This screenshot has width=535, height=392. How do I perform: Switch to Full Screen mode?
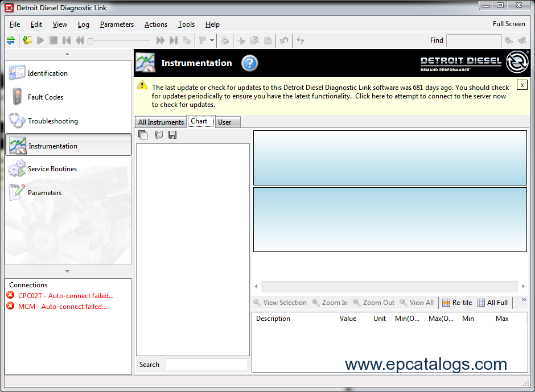point(509,24)
